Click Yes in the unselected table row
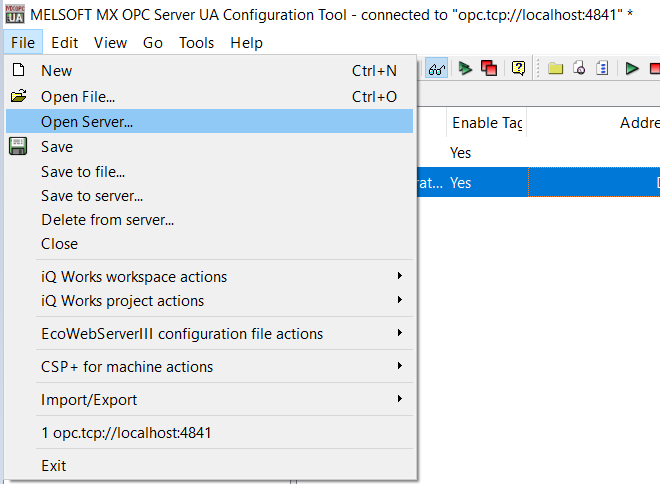This screenshot has width=660, height=484. tap(460, 152)
